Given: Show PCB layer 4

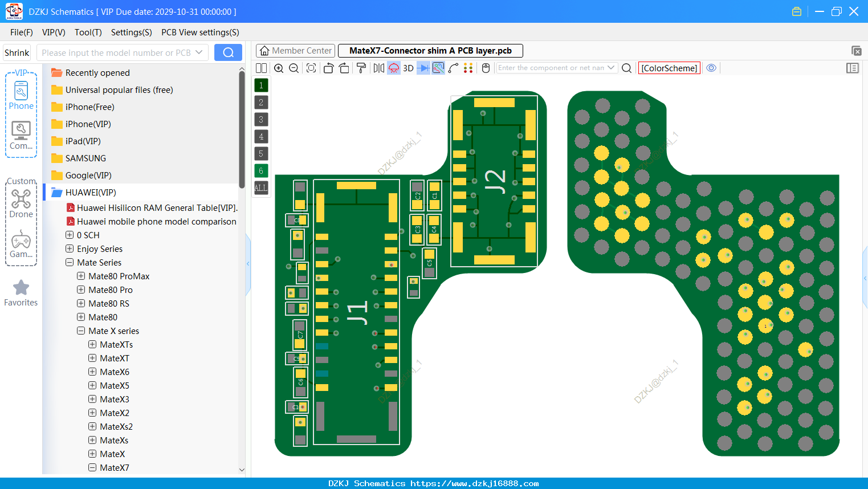Looking at the screenshot, I should [261, 137].
